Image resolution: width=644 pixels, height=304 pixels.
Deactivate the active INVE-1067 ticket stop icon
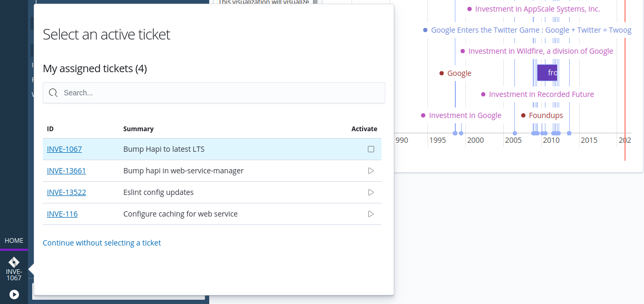click(x=371, y=149)
